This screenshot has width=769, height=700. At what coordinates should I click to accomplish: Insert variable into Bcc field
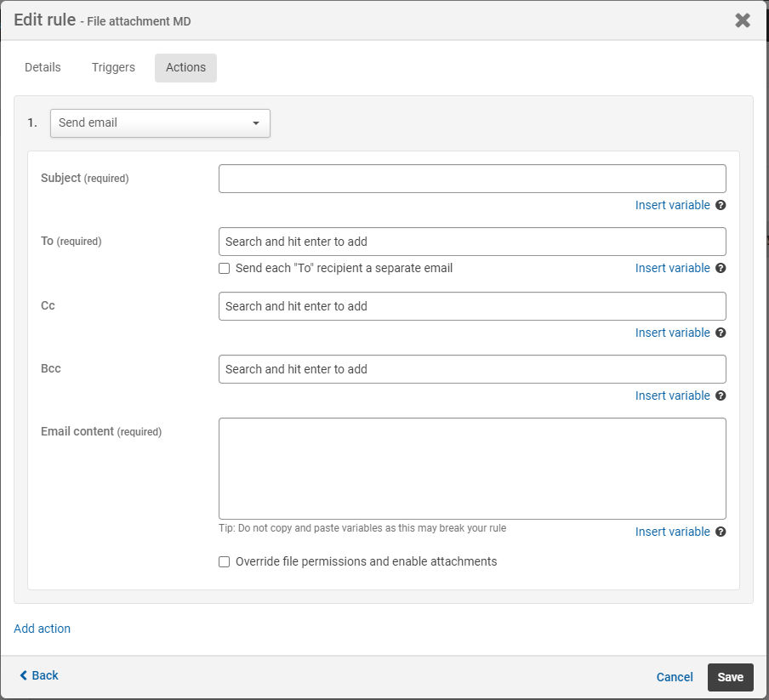672,396
